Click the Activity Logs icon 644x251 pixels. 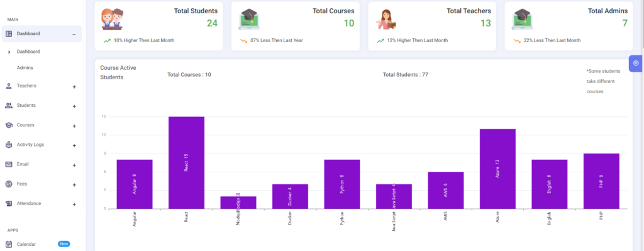pos(9,145)
